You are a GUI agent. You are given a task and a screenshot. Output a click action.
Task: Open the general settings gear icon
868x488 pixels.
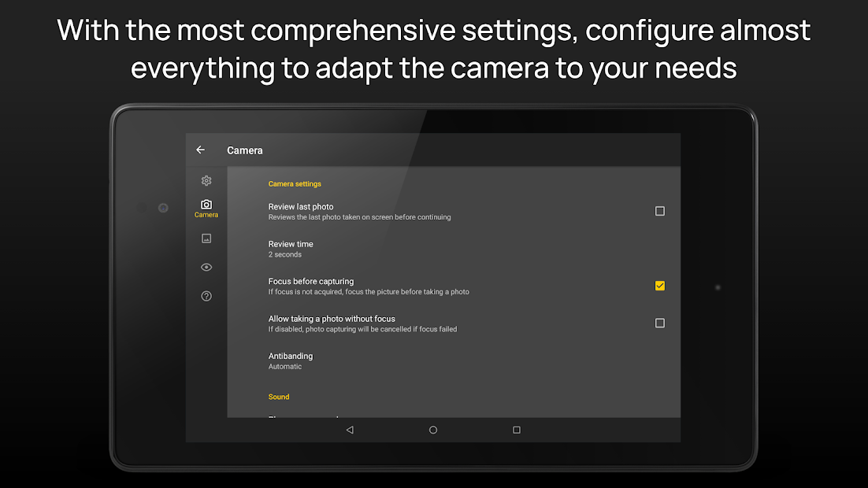pyautogui.click(x=206, y=180)
